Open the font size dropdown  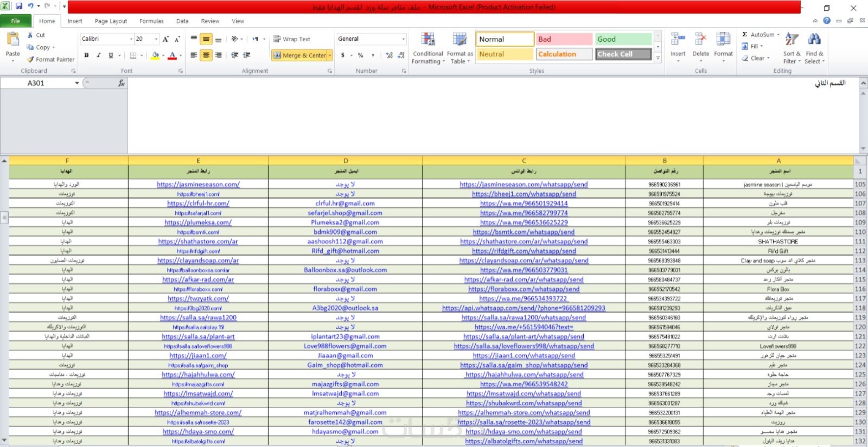[156, 39]
